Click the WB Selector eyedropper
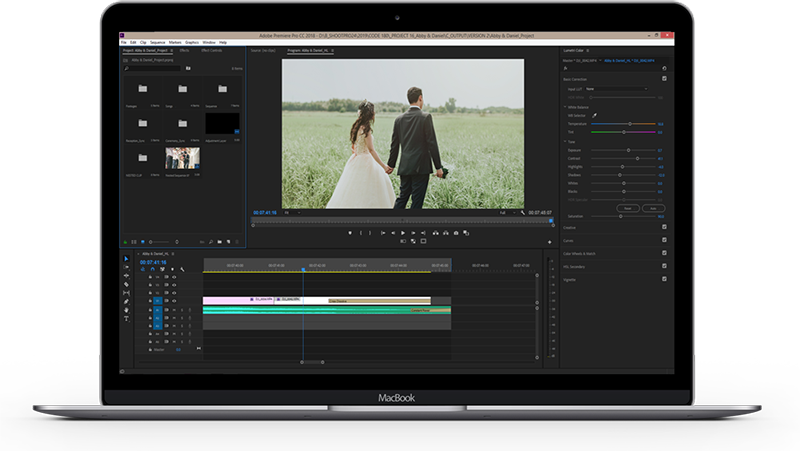 [x=594, y=115]
